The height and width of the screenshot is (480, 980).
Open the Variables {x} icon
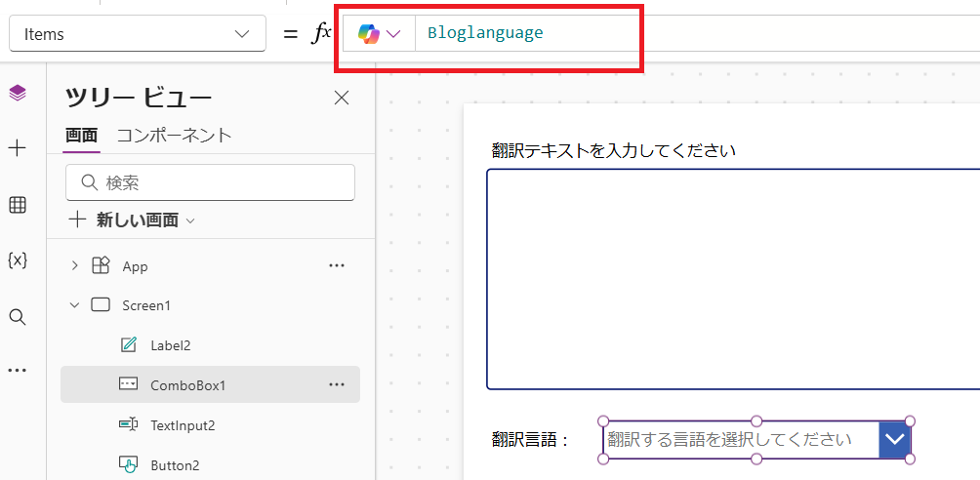click(18, 260)
